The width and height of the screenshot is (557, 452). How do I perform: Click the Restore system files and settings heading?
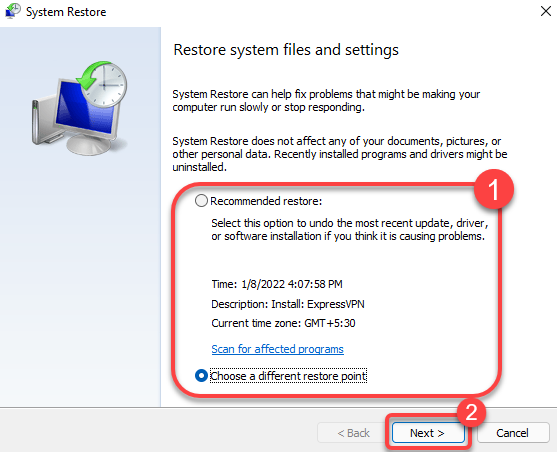coord(286,50)
